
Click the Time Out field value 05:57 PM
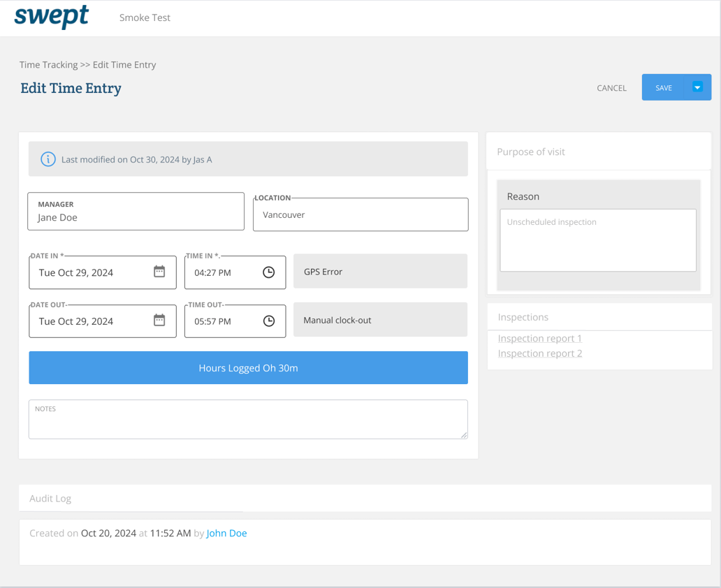pos(213,322)
